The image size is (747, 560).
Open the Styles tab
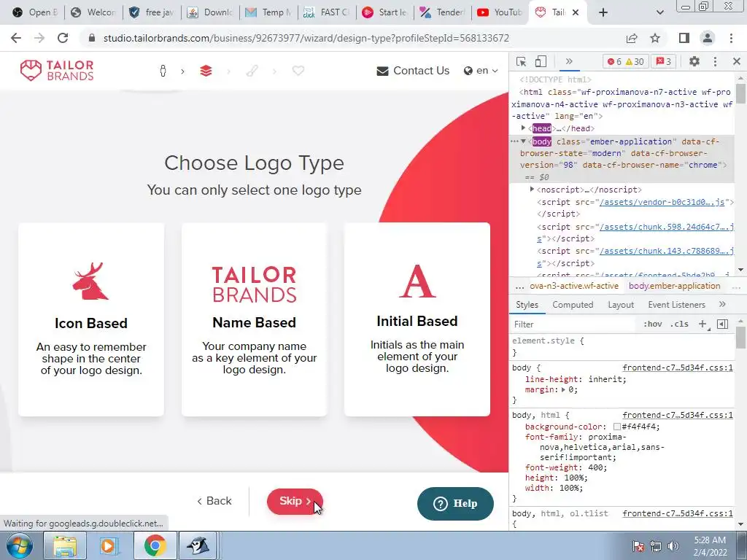pos(527,305)
